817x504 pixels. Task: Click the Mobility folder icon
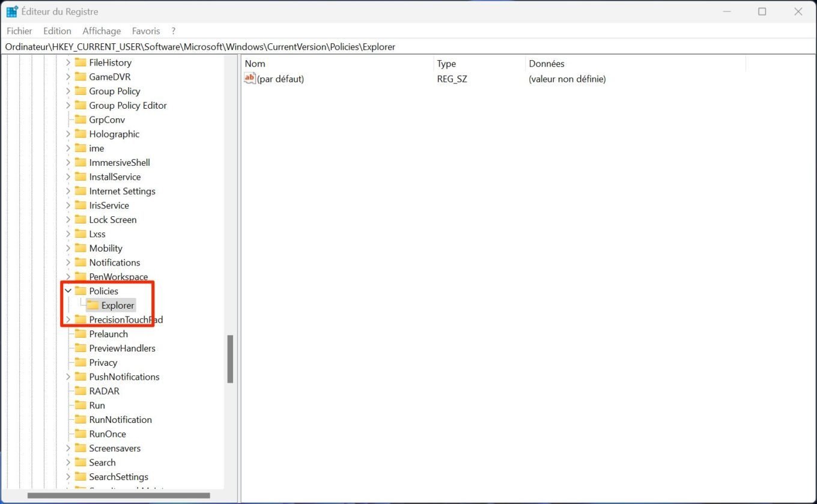80,248
